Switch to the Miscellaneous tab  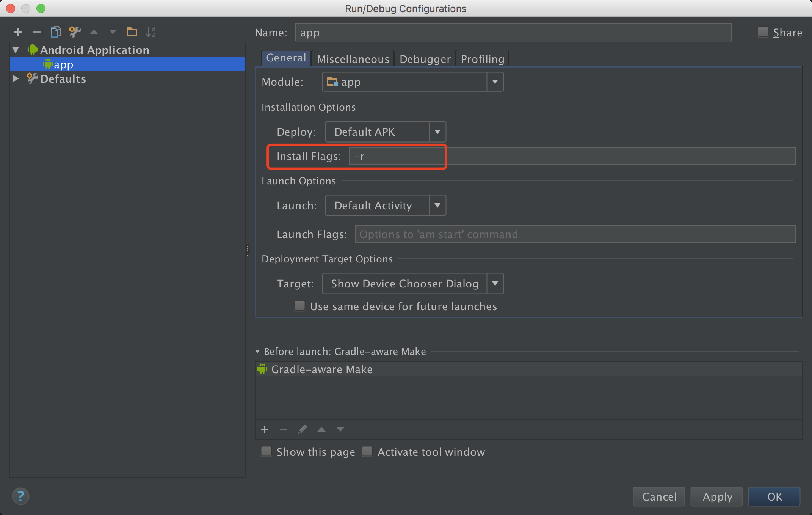click(353, 59)
